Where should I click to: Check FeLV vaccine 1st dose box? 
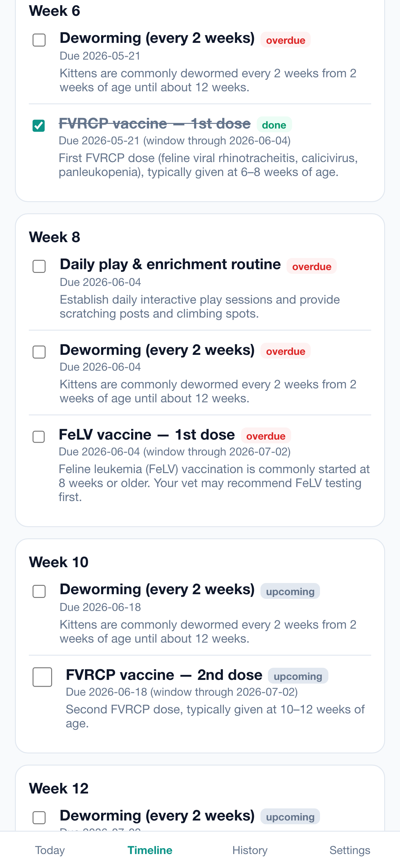tap(39, 437)
